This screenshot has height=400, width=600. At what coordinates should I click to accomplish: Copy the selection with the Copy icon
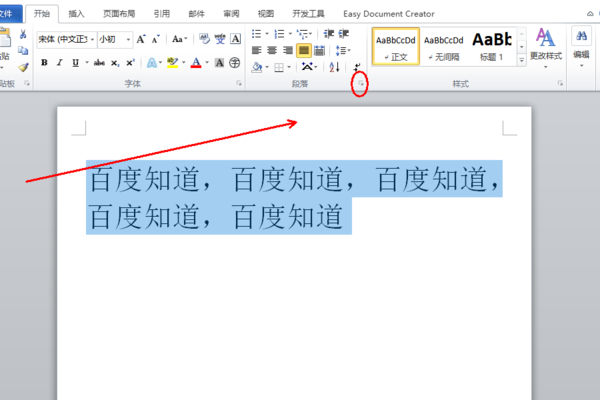[x=23, y=50]
